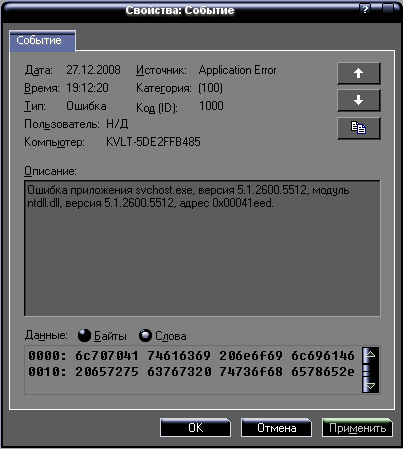Confirm with the OK button

click(x=195, y=428)
